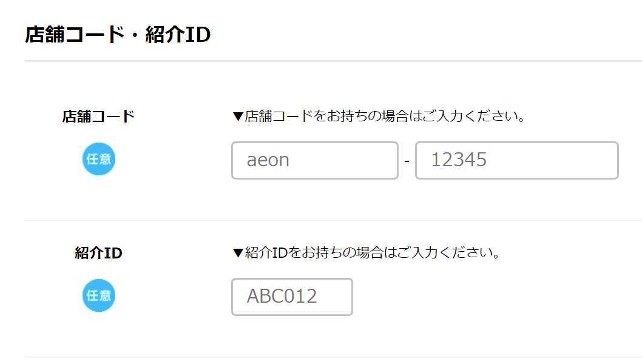The image size is (642, 364).
Task: Click the divider line under the heading
Action: pos(333,61)
